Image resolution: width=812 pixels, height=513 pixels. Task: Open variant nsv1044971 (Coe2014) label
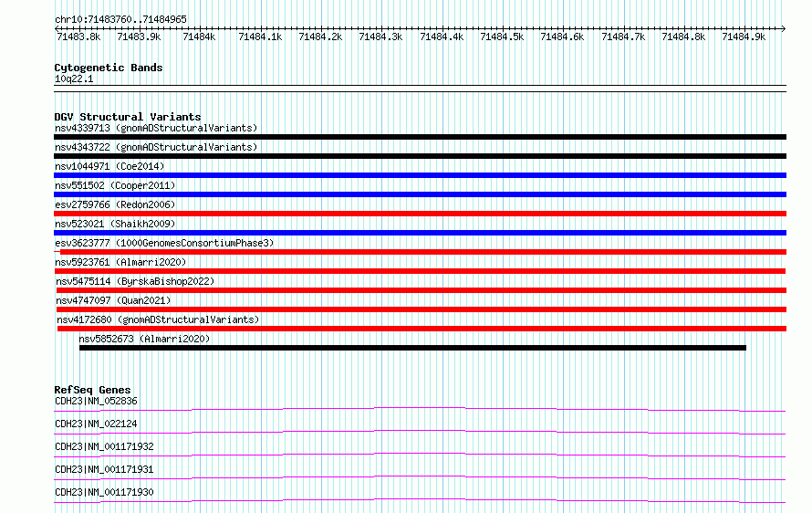(x=109, y=166)
